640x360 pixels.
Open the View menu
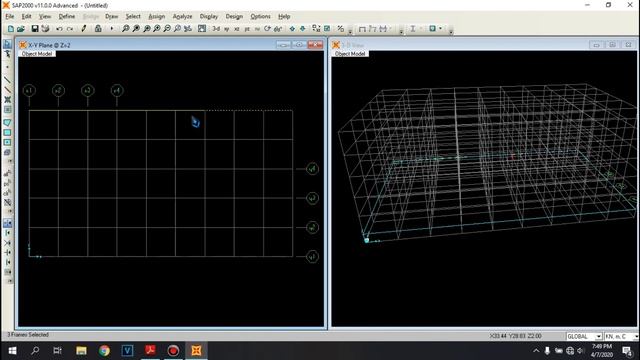pyautogui.click(x=45, y=17)
